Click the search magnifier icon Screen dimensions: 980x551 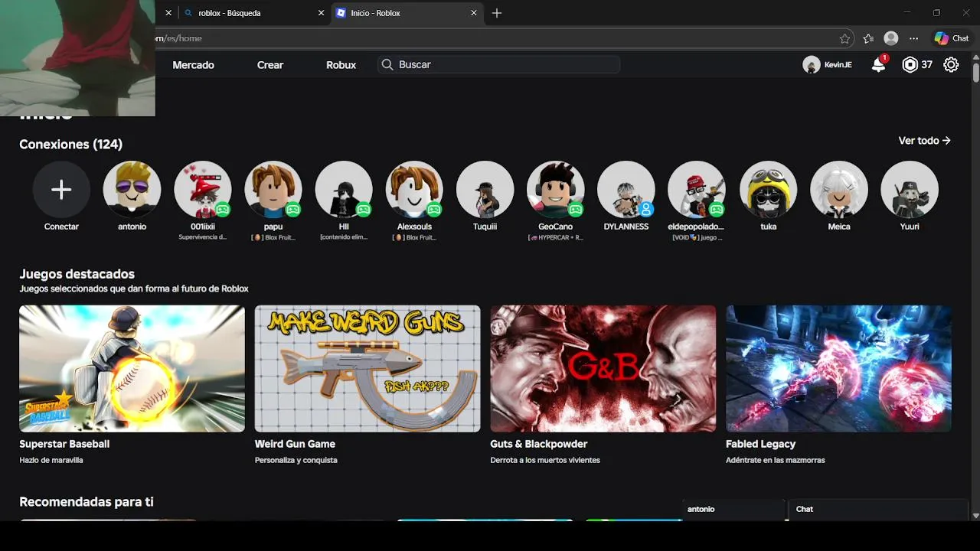(387, 65)
